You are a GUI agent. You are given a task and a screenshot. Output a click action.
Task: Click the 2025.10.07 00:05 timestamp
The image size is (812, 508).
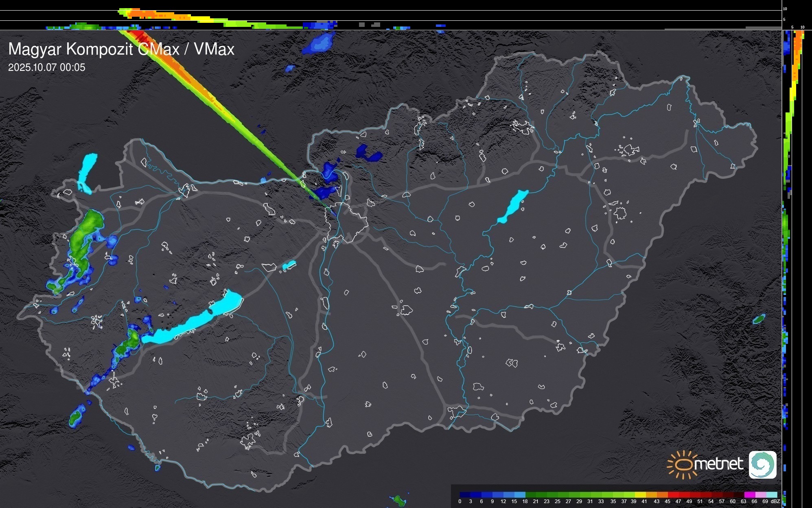point(47,68)
